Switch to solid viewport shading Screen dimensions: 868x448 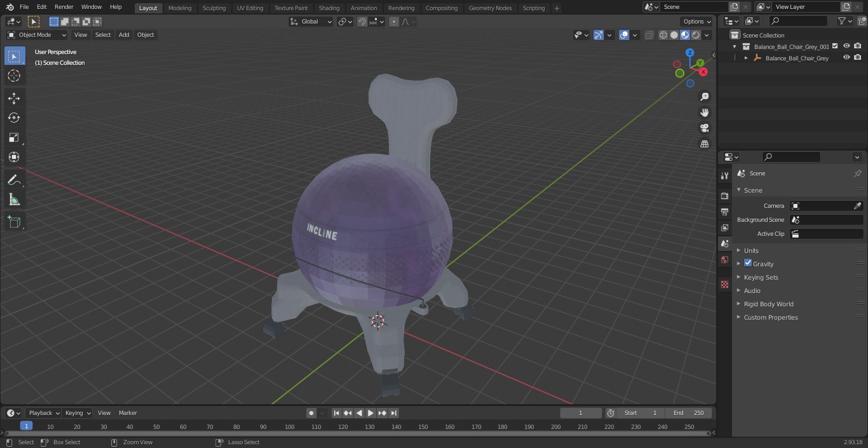point(674,35)
